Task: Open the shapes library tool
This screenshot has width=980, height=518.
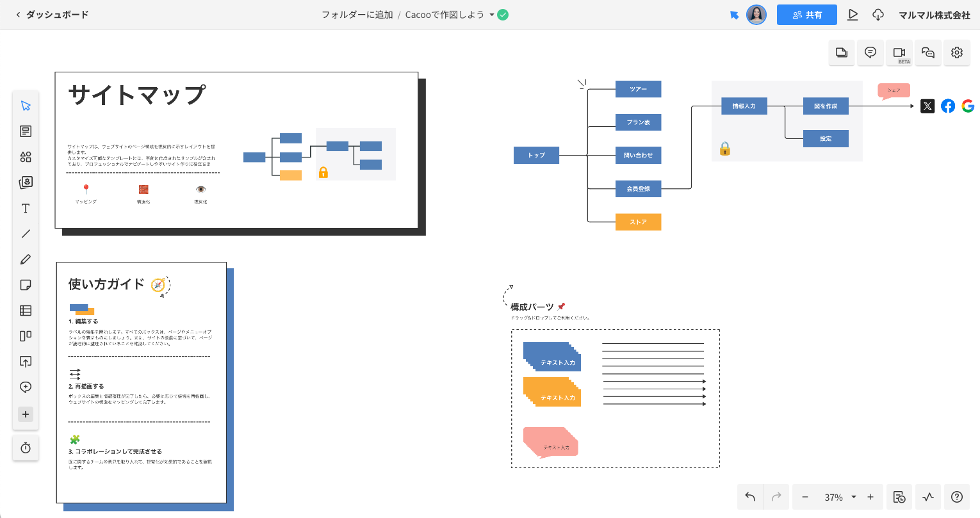Action: [26, 157]
